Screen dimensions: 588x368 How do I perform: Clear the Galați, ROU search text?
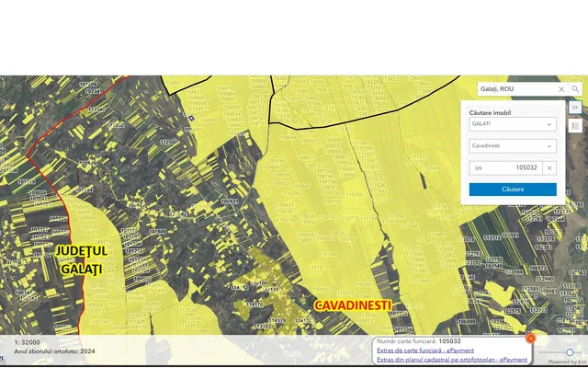pyautogui.click(x=561, y=89)
